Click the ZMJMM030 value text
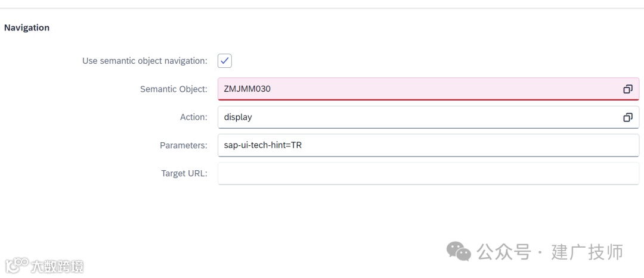This screenshot has width=644, height=278. tap(247, 89)
